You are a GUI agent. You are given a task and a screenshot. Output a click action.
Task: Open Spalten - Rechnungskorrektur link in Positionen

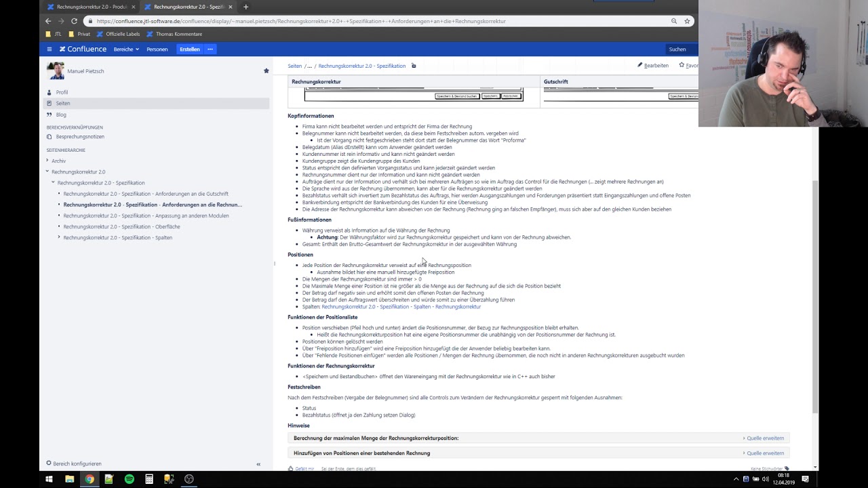[401, 306]
